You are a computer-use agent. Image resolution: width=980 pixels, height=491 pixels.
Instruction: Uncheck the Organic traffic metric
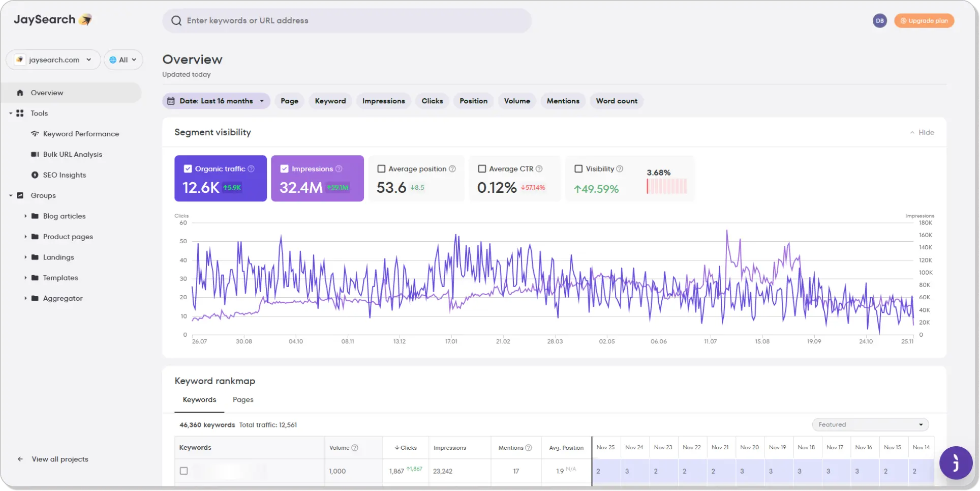[x=188, y=168]
